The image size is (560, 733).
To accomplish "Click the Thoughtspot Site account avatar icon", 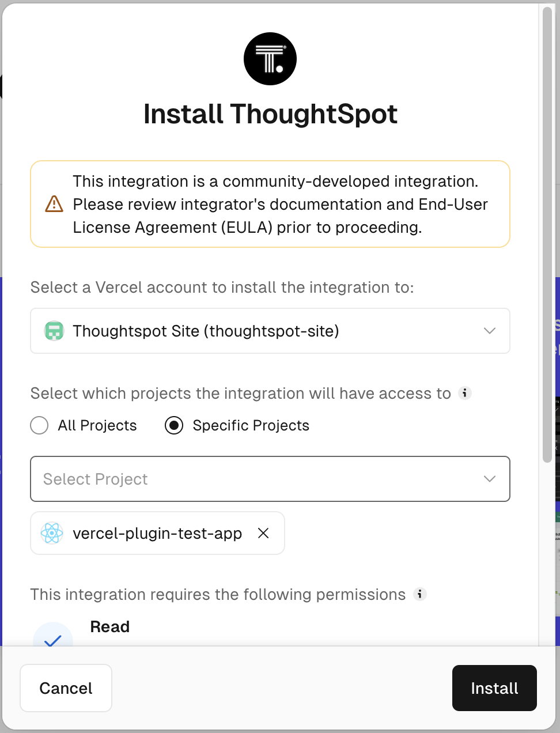I will pos(54,331).
